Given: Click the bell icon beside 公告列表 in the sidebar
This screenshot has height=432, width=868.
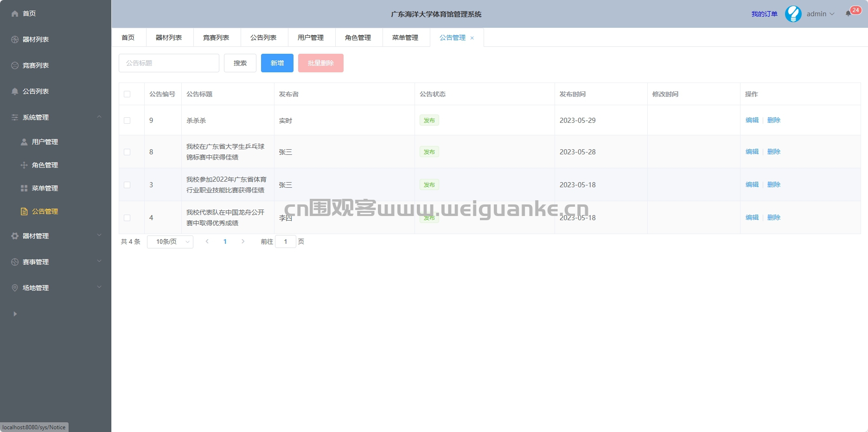Looking at the screenshot, I should tap(15, 91).
